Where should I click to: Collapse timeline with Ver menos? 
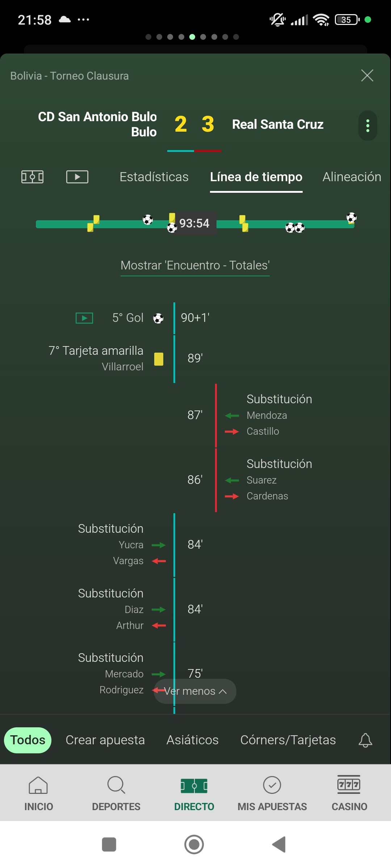pos(195,691)
